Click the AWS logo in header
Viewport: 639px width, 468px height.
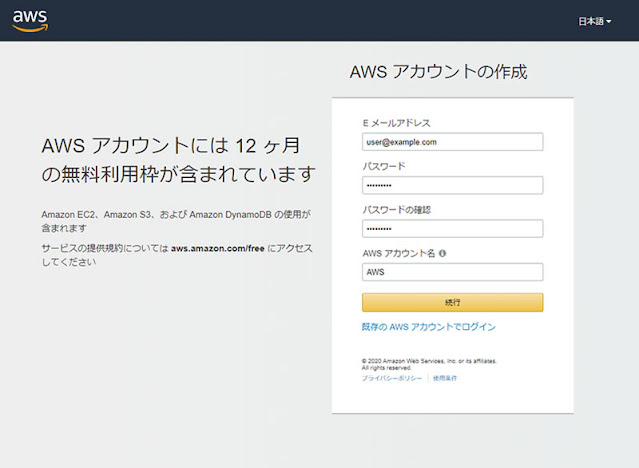30,21
